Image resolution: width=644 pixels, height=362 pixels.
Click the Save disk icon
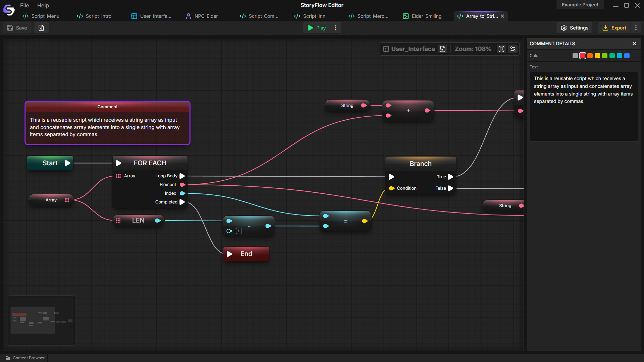tap(10, 28)
